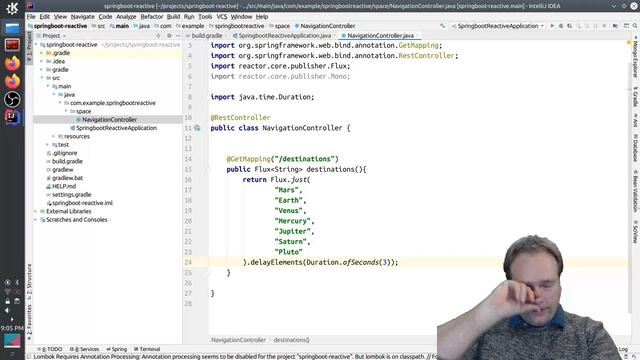Open run configuration dropdown SpringbootReactiveApplication

tap(498, 26)
